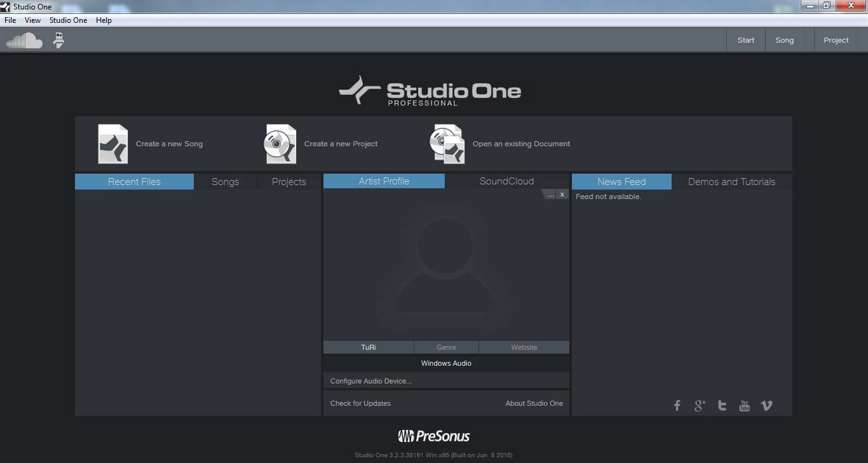Select the Artist Profile tab
Image resolution: width=868 pixels, height=463 pixels.
pos(384,181)
